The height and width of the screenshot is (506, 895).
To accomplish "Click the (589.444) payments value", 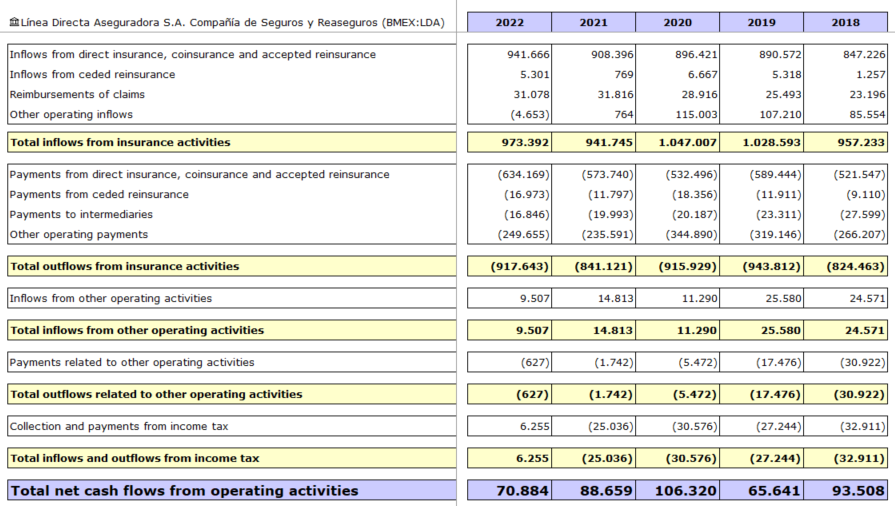I will (x=775, y=174).
